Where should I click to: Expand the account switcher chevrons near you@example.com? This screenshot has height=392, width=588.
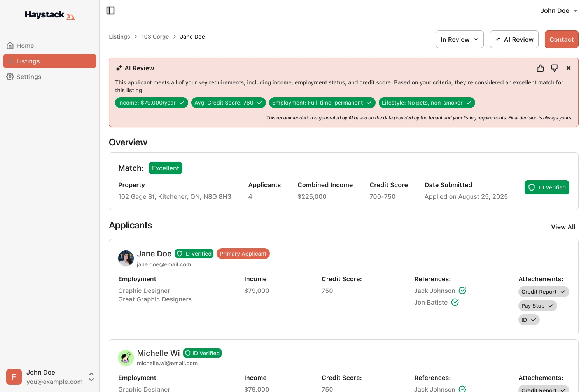coord(91,377)
